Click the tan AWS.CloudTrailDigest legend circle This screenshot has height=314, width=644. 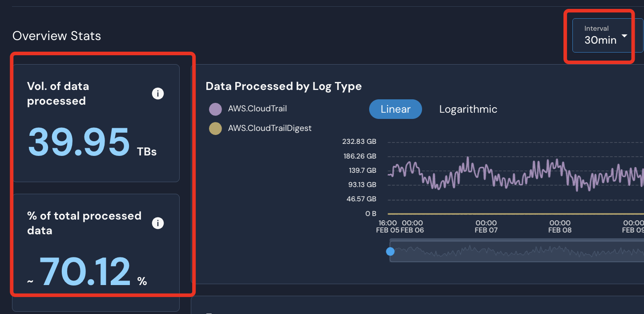pos(215,129)
